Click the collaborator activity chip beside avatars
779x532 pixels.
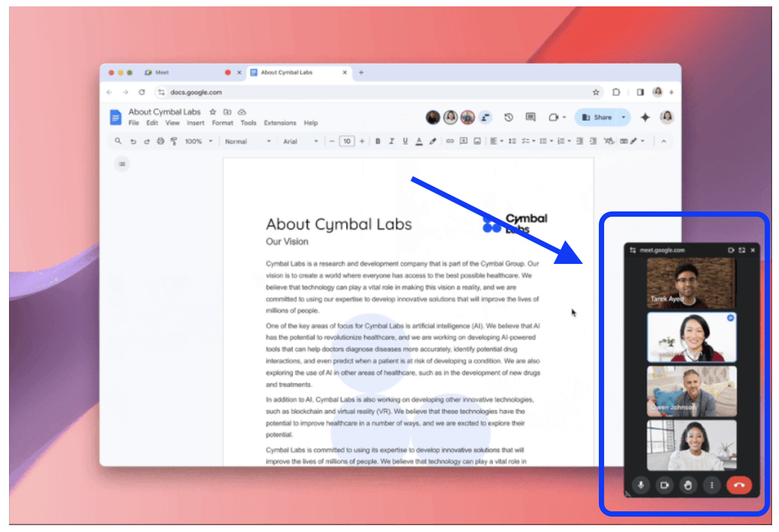[485, 117]
